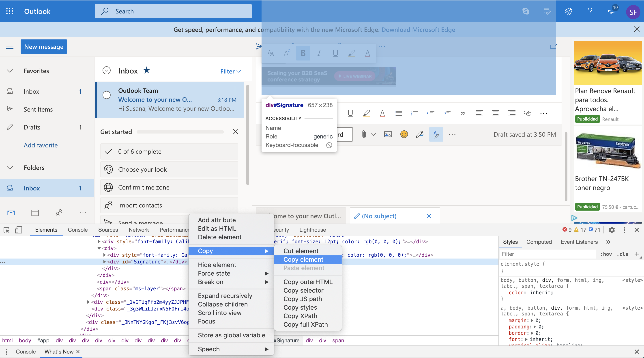
Task: Apply quote formatting
Action: tap(463, 113)
